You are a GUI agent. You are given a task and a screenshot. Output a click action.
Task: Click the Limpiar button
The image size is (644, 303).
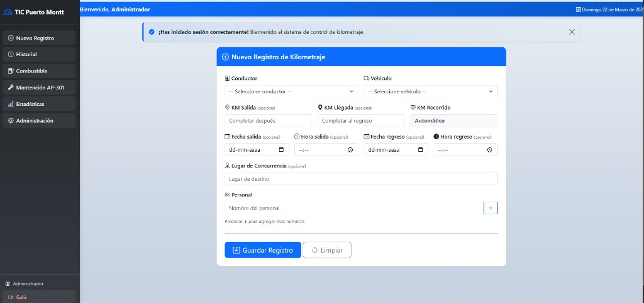click(327, 250)
